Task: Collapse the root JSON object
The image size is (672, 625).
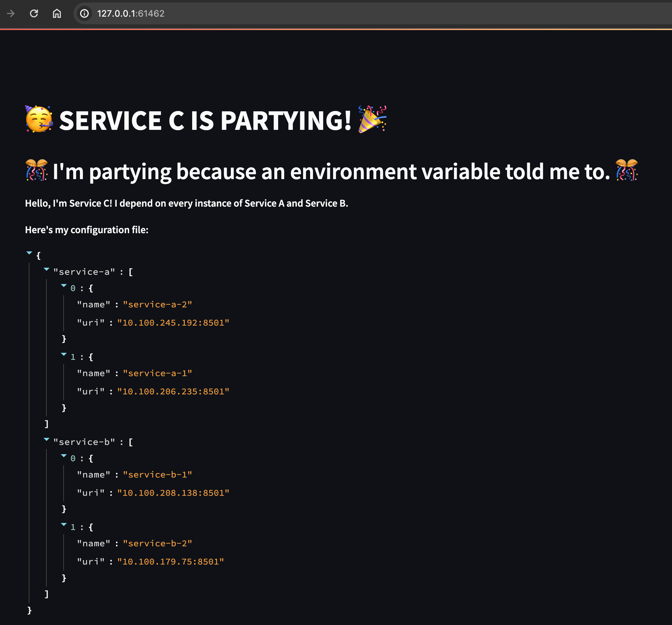Action: pos(29,253)
